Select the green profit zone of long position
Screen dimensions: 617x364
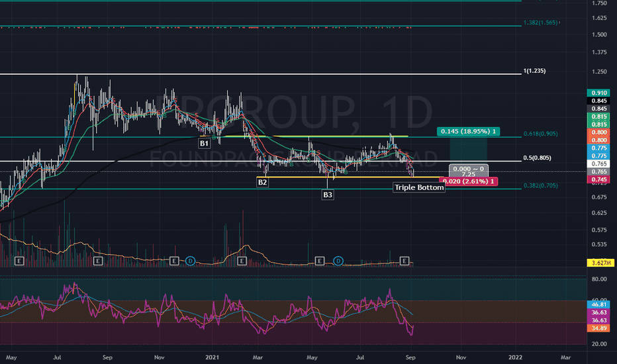point(468,150)
